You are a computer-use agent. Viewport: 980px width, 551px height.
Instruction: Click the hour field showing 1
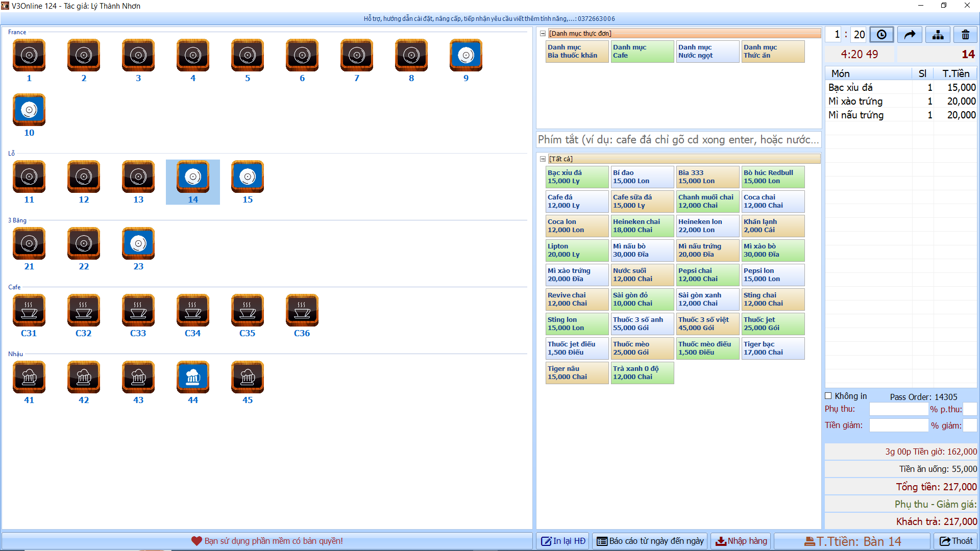click(x=834, y=35)
